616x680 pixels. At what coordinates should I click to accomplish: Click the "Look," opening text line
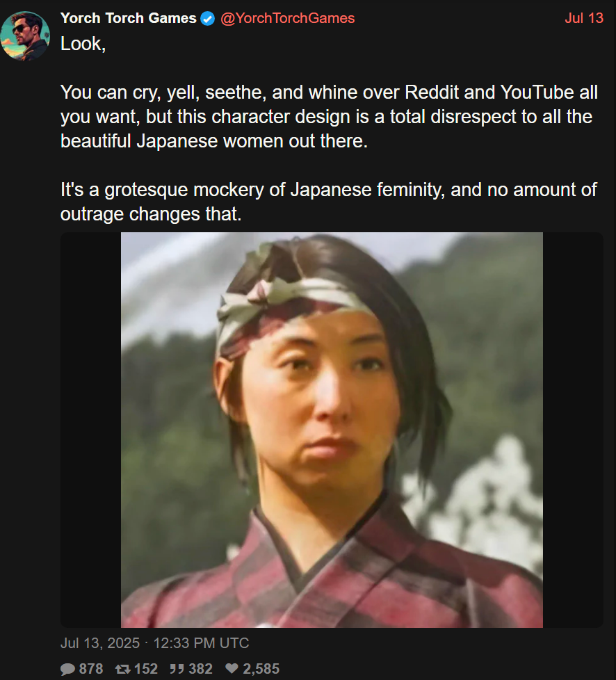click(83, 44)
